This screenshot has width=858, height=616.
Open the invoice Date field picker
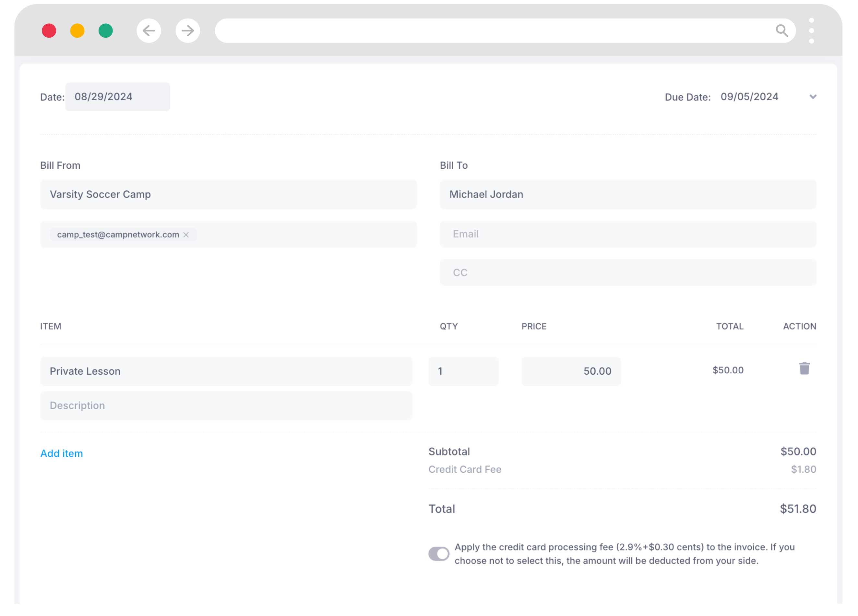click(117, 97)
